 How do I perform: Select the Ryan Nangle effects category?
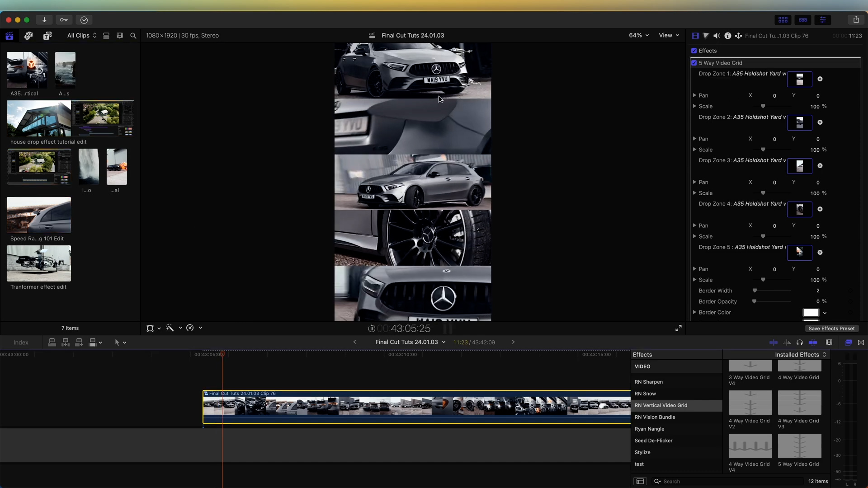[x=649, y=428]
